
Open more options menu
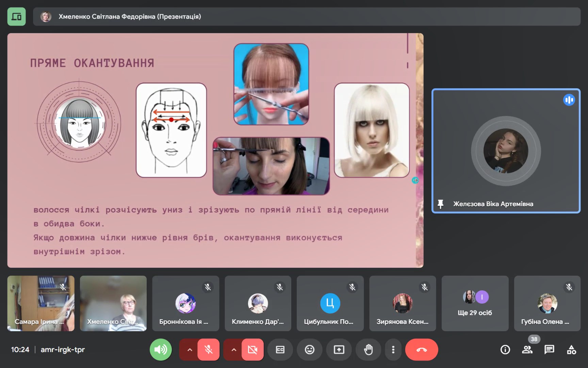pos(393,349)
